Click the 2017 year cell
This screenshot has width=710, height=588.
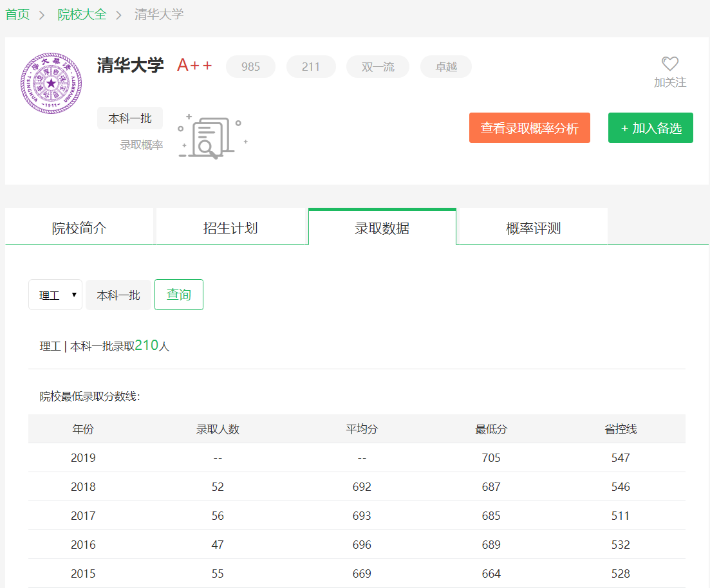point(83,515)
